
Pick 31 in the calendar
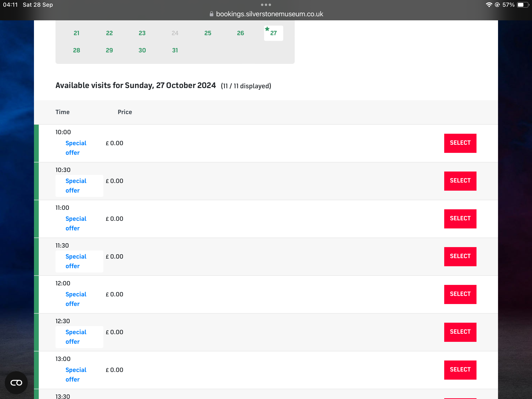point(175,50)
